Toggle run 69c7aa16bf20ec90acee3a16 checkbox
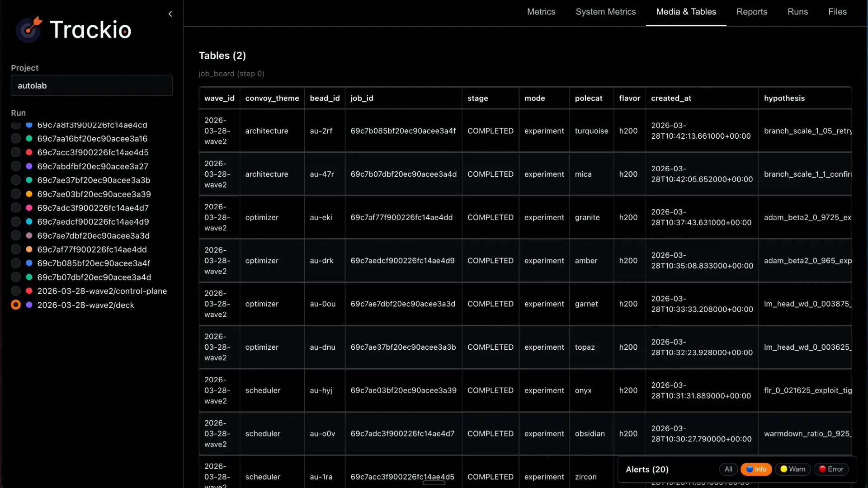This screenshot has height=488, width=868. coord(16,139)
